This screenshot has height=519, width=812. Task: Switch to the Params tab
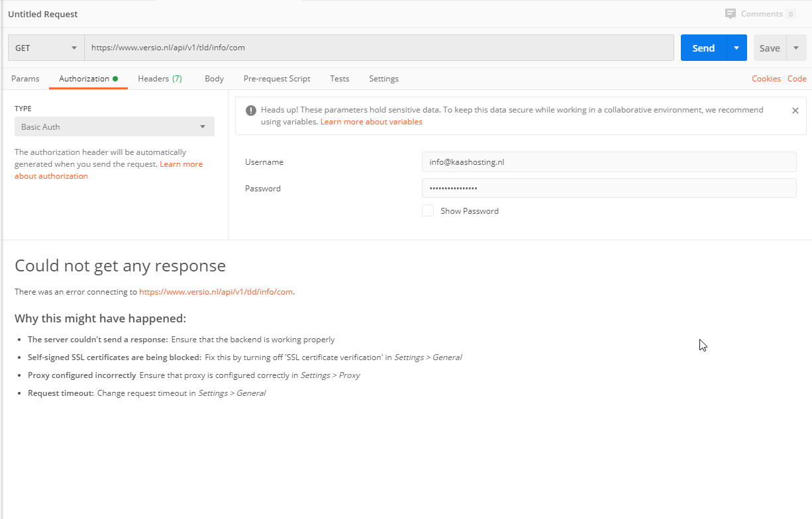click(x=25, y=79)
